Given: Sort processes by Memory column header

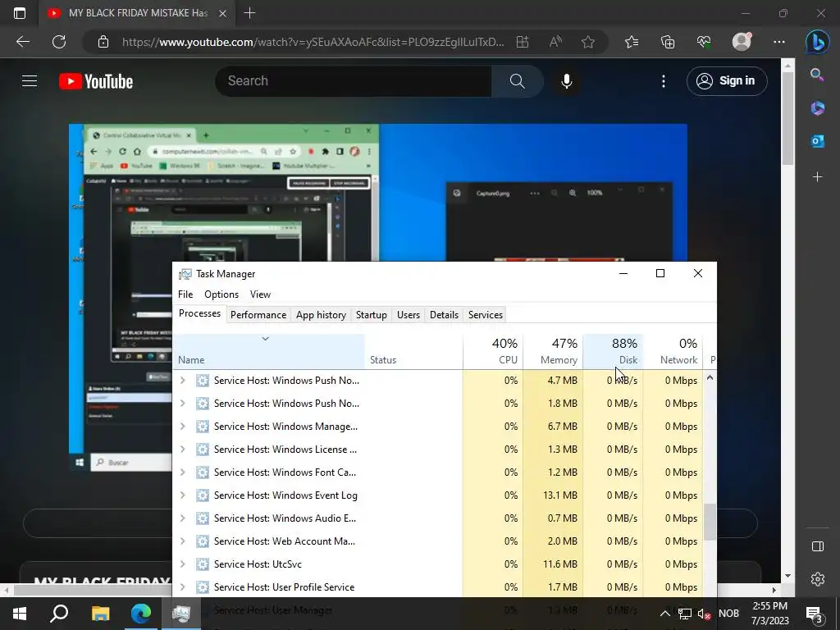Looking at the screenshot, I should (553, 351).
